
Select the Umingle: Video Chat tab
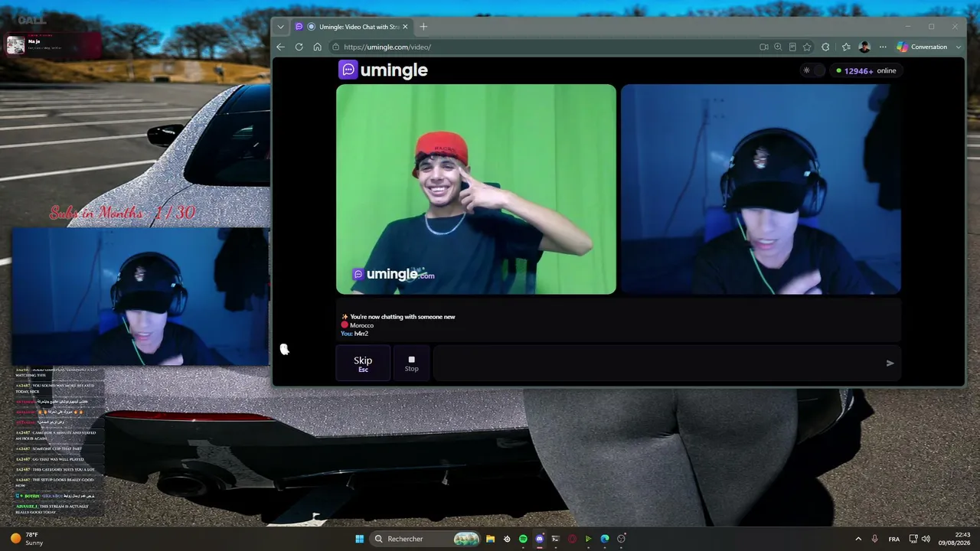[x=352, y=27]
